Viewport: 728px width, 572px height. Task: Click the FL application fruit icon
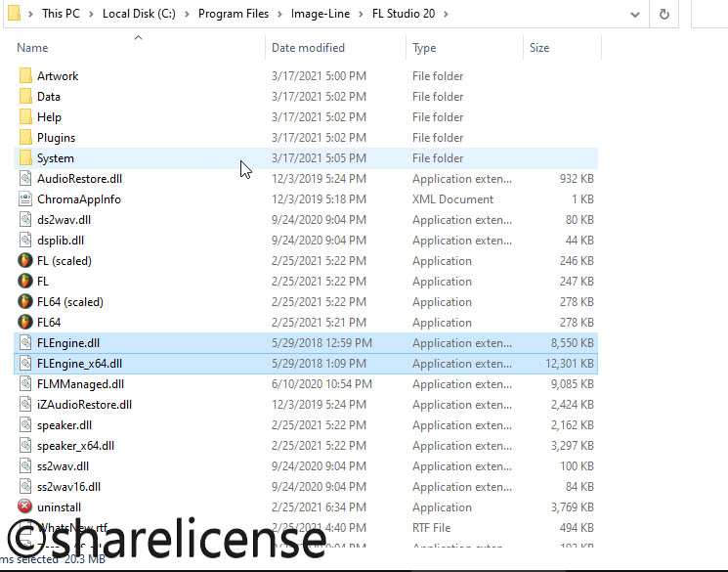[25, 282]
